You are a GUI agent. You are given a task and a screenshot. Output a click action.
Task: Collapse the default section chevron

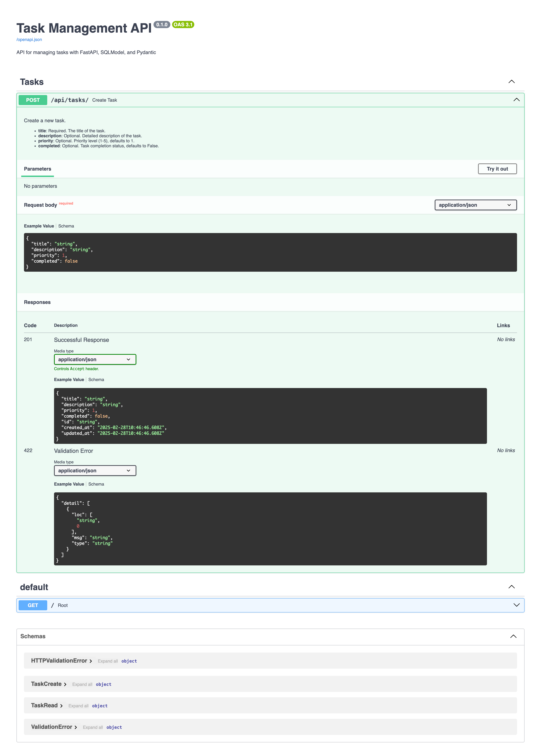(x=511, y=587)
